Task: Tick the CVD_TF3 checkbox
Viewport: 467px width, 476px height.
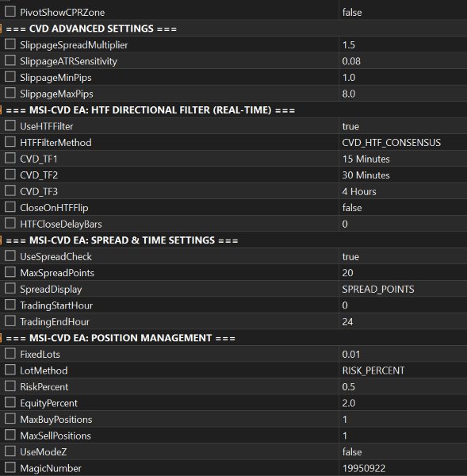Action: [x=10, y=190]
